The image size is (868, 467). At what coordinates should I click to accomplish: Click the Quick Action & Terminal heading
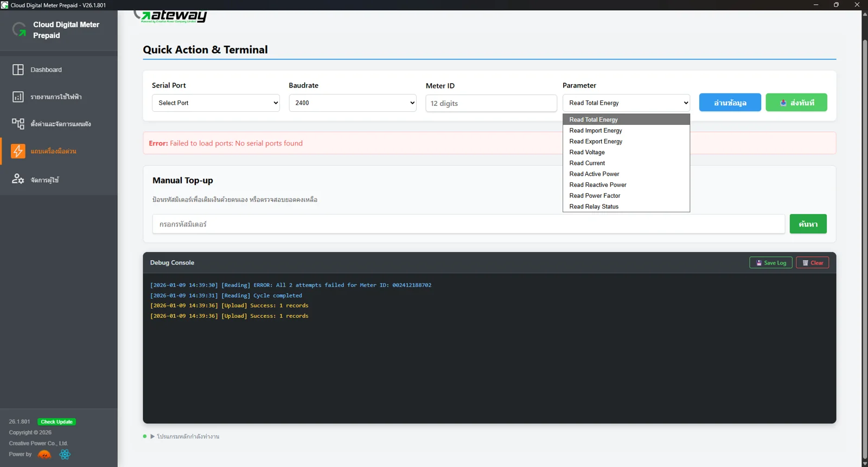click(x=205, y=49)
